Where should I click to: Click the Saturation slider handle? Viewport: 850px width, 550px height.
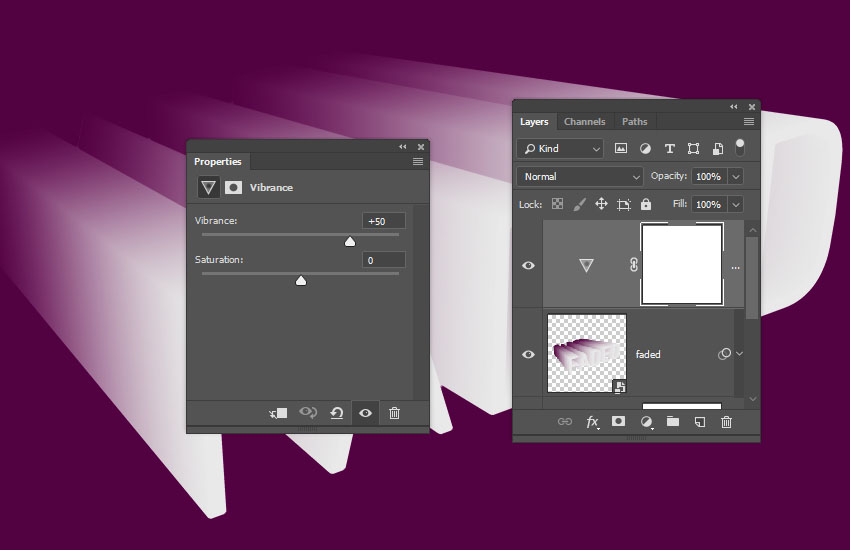301,281
